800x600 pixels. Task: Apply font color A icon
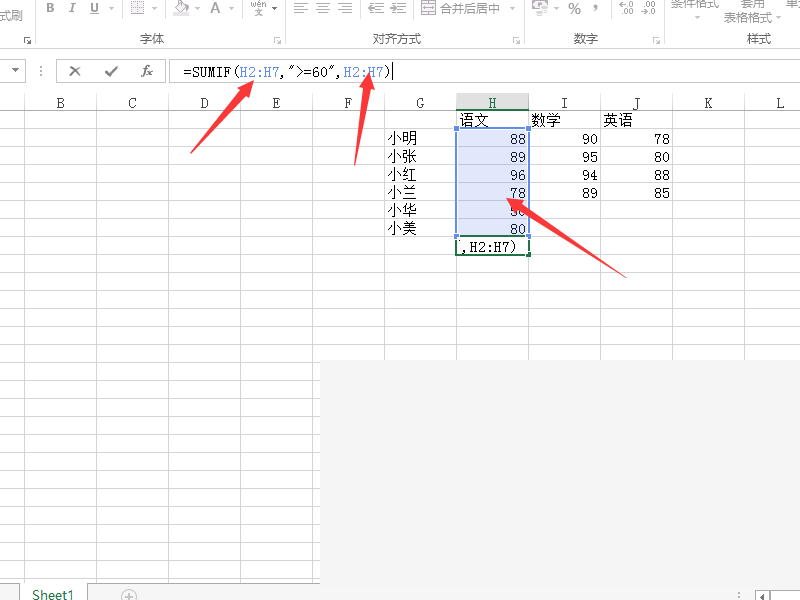tap(215, 8)
